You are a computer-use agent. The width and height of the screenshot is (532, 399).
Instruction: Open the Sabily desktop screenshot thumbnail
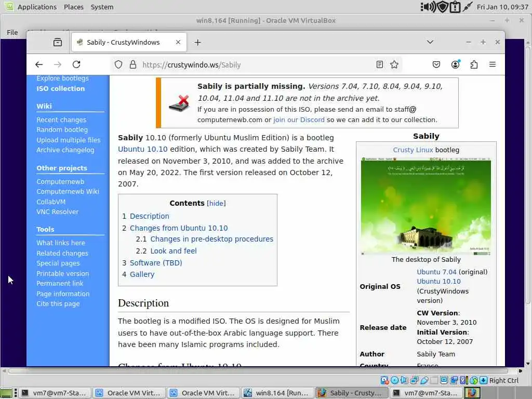click(x=426, y=206)
